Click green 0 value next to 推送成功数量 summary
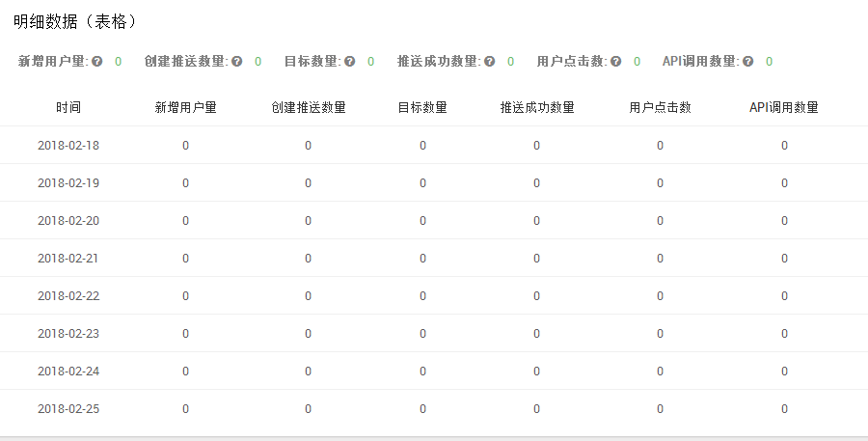Viewport: 868px width, 441px height. click(510, 62)
